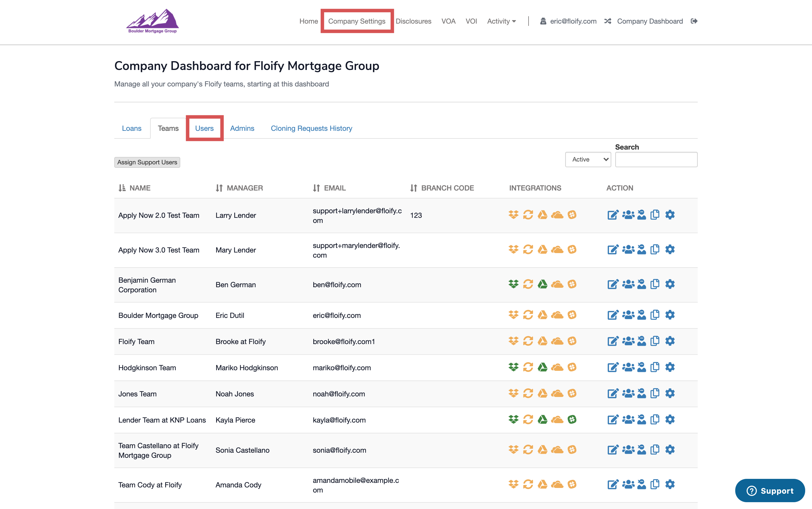Click Dropbox icon for Hodgkinson Team
812x509 pixels.
click(513, 367)
